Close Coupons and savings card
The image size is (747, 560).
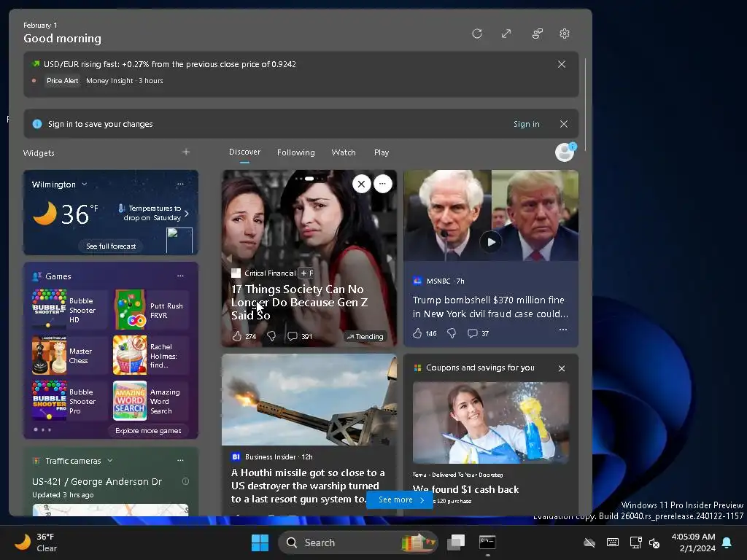562,368
